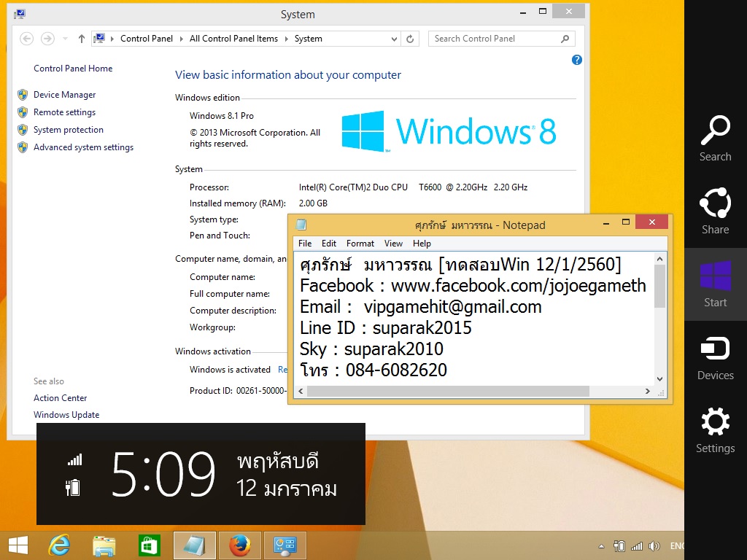Open Advanced system settings link
This screenshot has width=747, height=560.
(x=83, y=147)
